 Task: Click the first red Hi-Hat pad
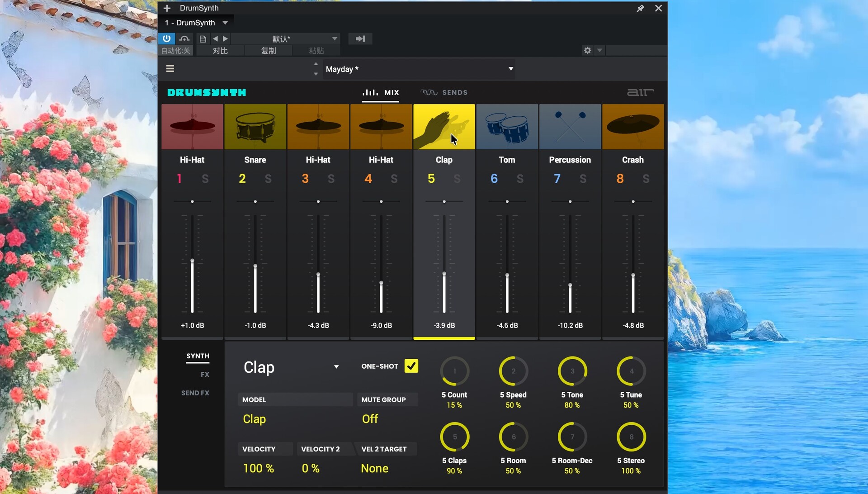pyautogui.click(x=192, y=127)
